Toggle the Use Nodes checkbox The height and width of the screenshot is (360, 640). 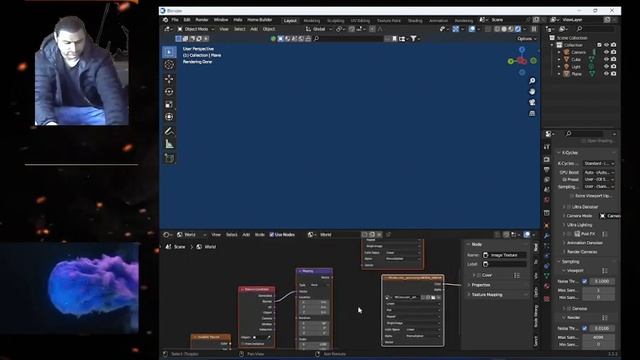(x=272, y=235)
